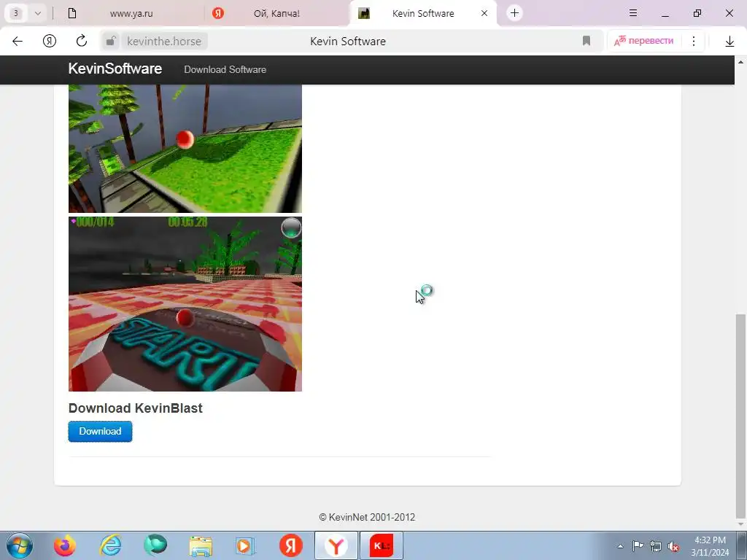Open network status tray icon
The image size is (747, 560).
pos(656,546)
